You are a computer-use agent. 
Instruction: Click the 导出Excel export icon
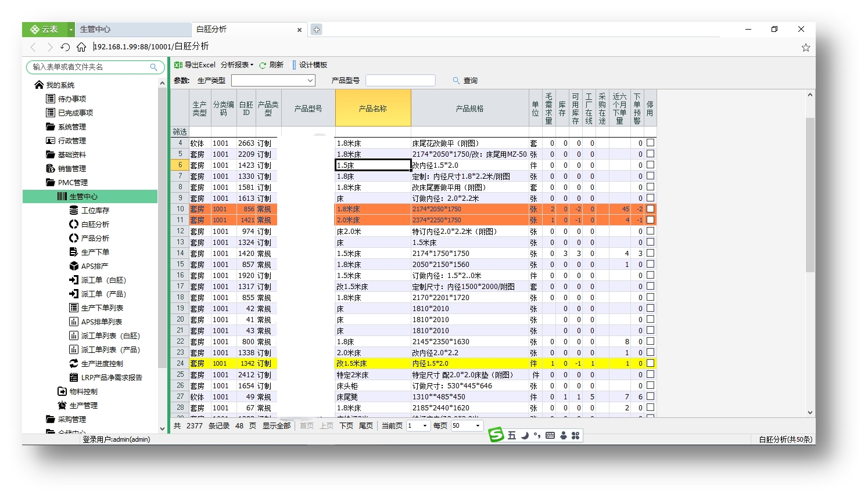(x=178, y=65)
